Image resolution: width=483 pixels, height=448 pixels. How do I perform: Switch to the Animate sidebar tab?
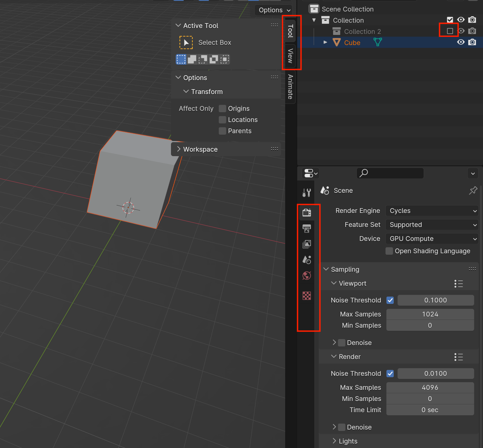290,87
